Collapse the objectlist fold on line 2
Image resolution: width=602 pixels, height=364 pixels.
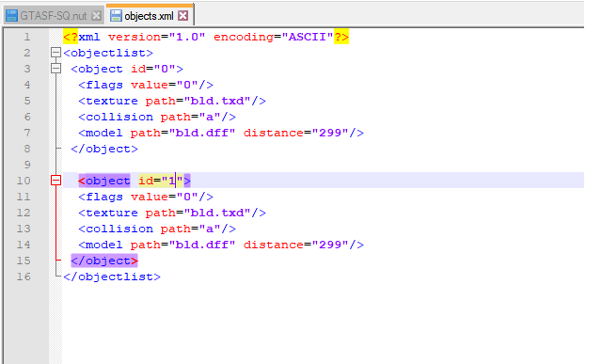tap(56, 53)
